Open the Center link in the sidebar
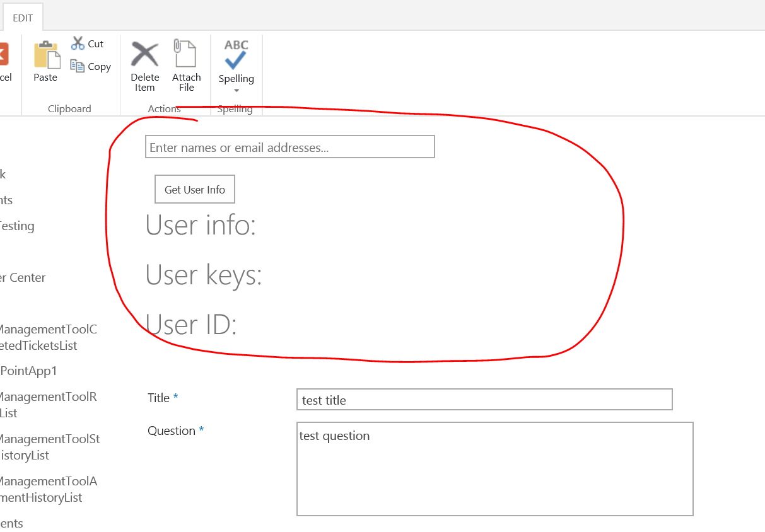Viewport: 765px width, 532px height. tap(24, 277)
